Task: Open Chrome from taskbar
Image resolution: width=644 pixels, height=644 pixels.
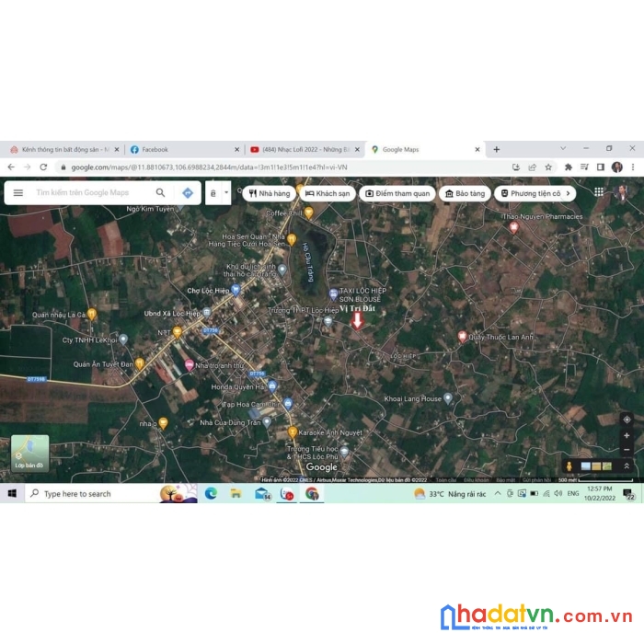Action: click(312, 494)
